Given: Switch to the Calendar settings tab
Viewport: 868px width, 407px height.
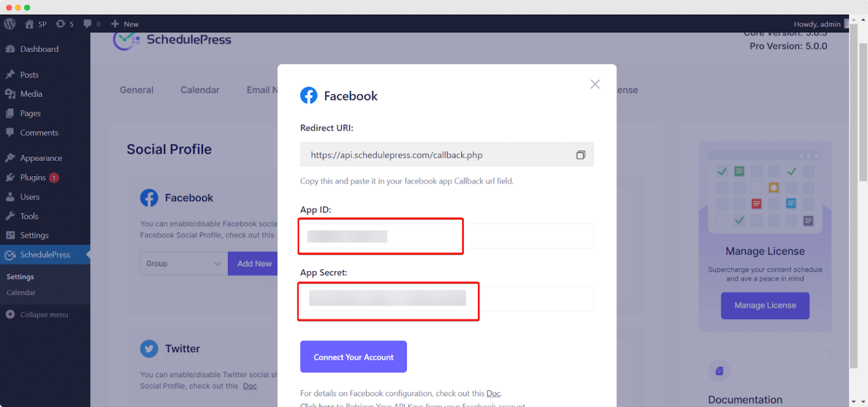Looking at the screenshot, I should pyautogui.click(x=199, y=89).
